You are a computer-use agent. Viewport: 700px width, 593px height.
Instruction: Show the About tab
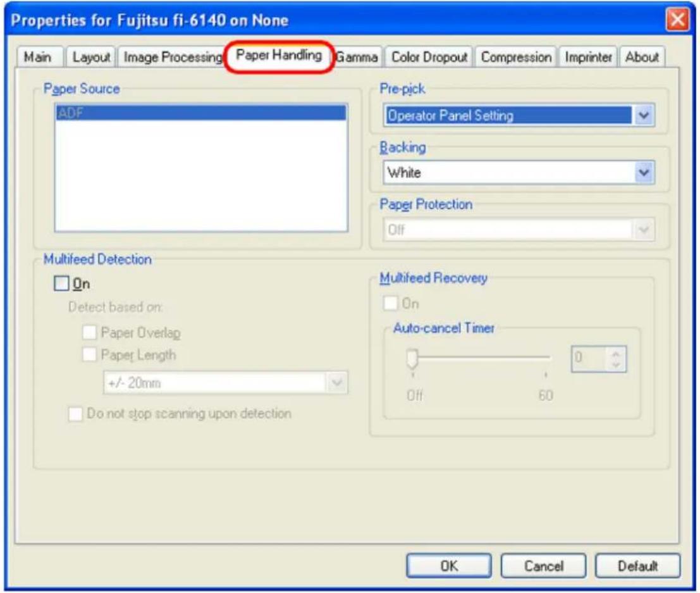(642, 57)
